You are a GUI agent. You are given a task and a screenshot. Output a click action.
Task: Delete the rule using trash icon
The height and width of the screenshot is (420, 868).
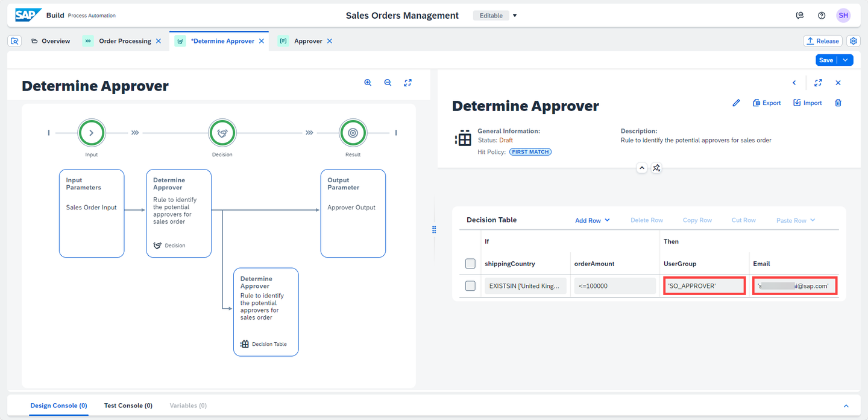point(838,103)
